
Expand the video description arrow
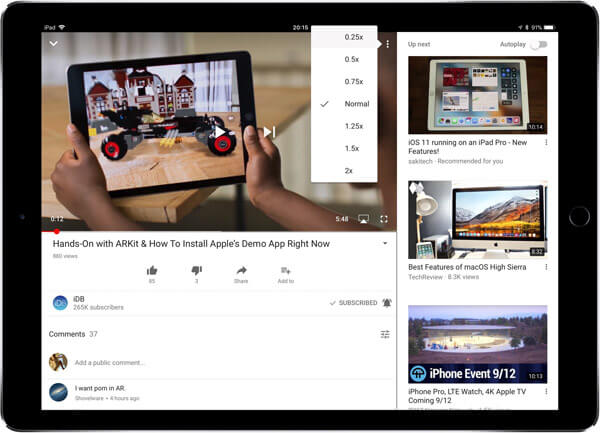point(385,243)
